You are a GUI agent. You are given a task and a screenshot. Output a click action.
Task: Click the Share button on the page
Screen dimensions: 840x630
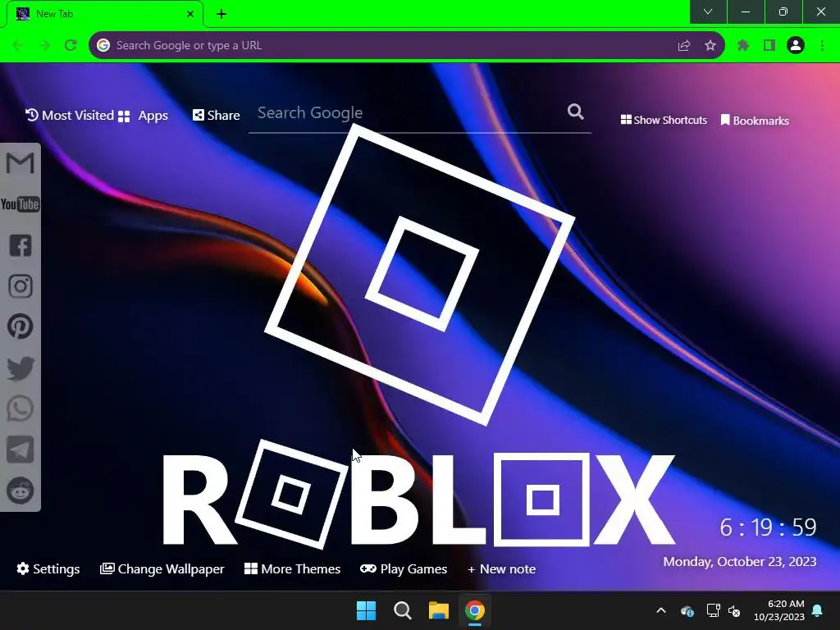[x=217, y=115]
